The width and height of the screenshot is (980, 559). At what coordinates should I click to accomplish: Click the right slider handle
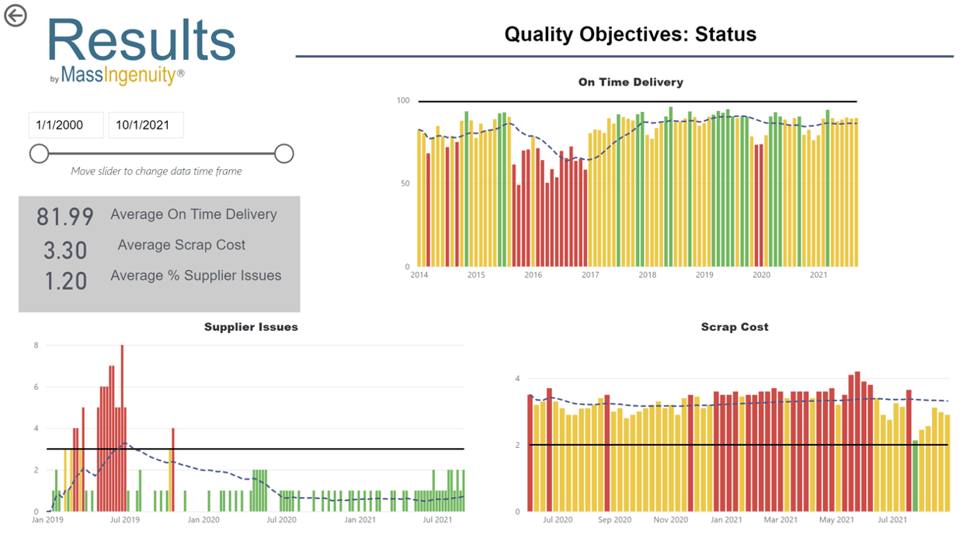click(284, 154)
